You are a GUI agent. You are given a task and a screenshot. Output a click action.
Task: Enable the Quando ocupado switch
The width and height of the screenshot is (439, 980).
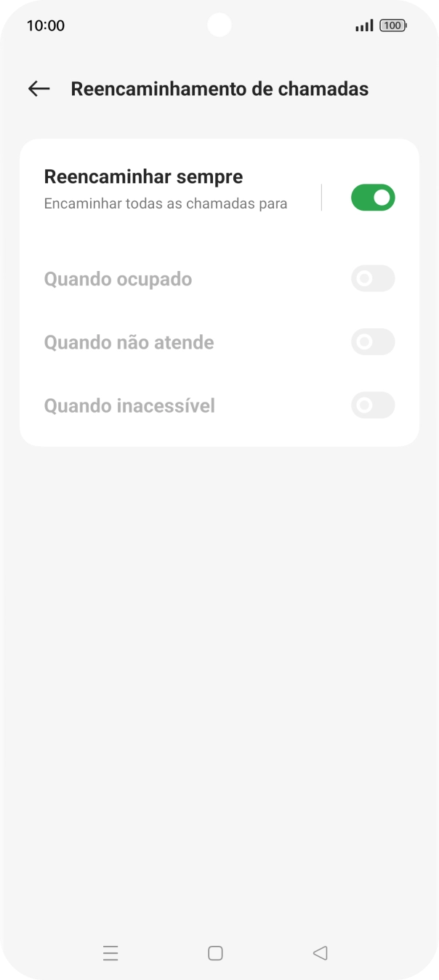[372, 279]
